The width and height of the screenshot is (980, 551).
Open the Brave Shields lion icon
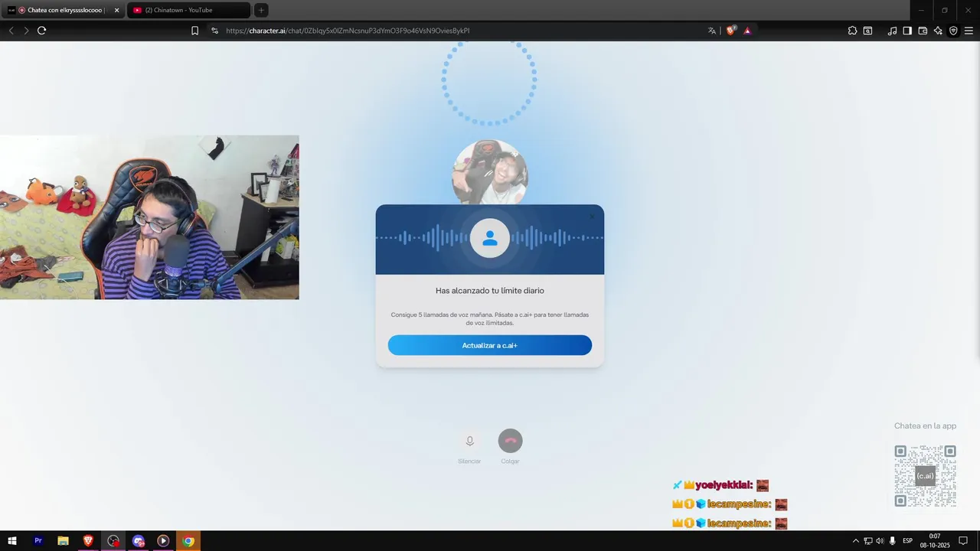click(x=731, y=31)
